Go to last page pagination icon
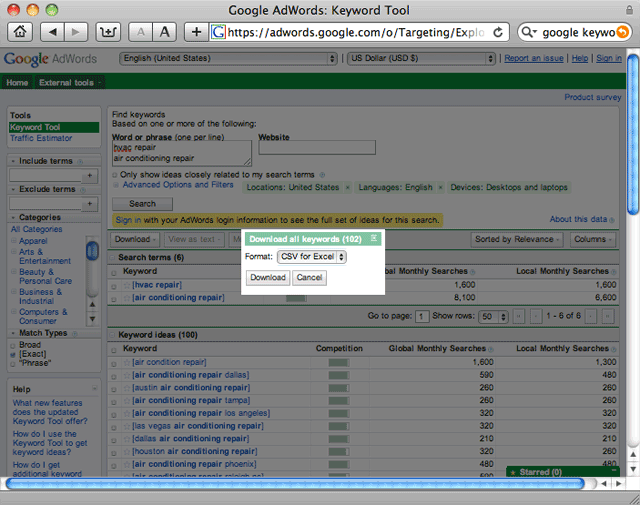Screen dimensions: 640x505 click(x=608, y=316)
